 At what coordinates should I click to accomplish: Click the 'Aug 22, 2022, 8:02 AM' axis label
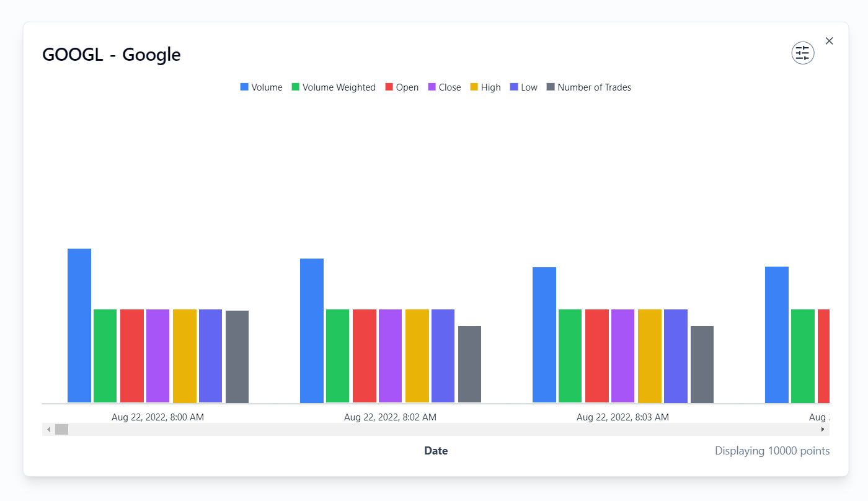tap(390, 417)
